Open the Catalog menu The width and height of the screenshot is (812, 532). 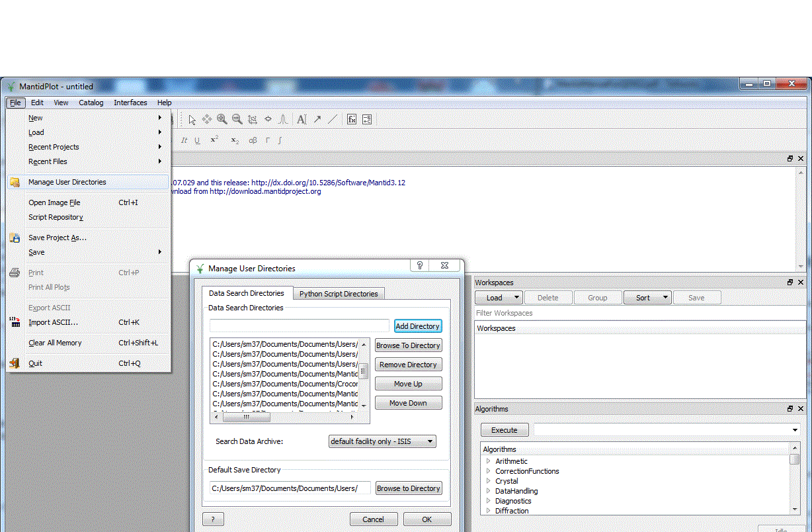point(91,103)
